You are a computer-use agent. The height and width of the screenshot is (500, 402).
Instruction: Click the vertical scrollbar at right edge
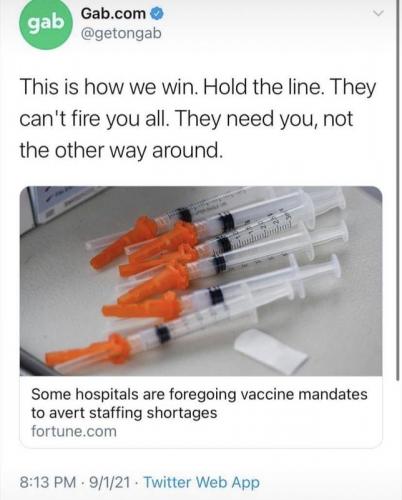click(x=398, y=190)
